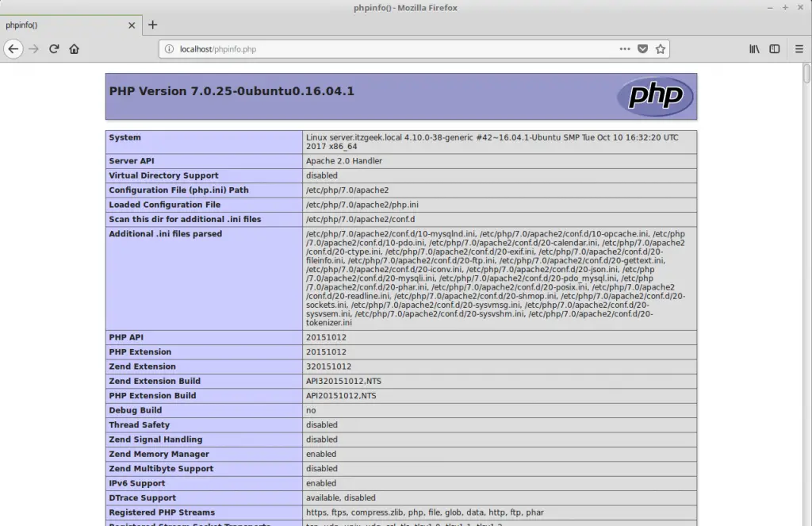Reload the phpinfo page
Viewport: 812px width, 526px height.
54,49
